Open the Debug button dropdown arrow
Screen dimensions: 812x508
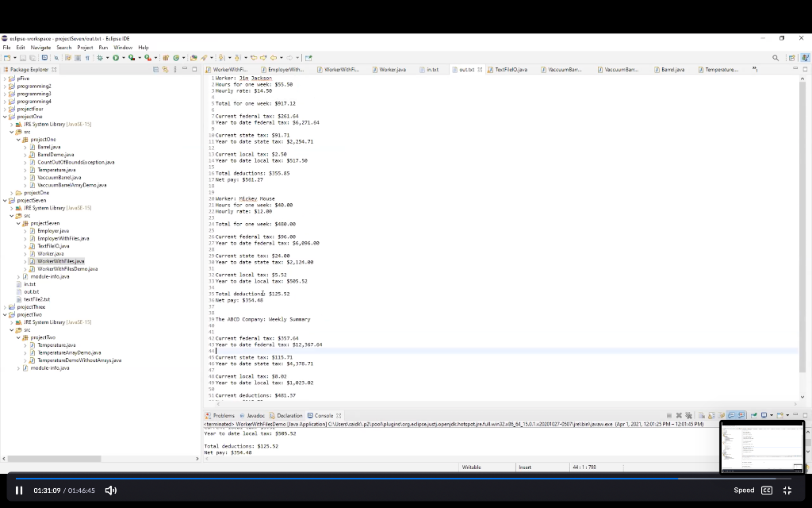107,58
